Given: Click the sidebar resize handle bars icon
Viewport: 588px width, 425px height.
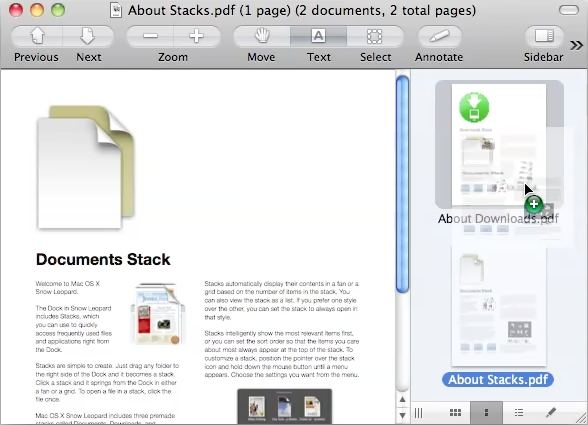Looking at the screenshot, I should (x=418, y=413).
